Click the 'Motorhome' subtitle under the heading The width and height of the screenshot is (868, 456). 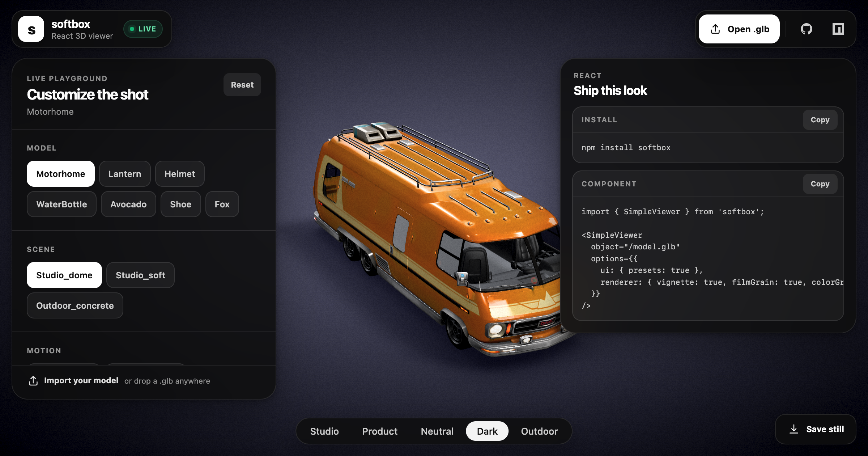pos(50,112)
